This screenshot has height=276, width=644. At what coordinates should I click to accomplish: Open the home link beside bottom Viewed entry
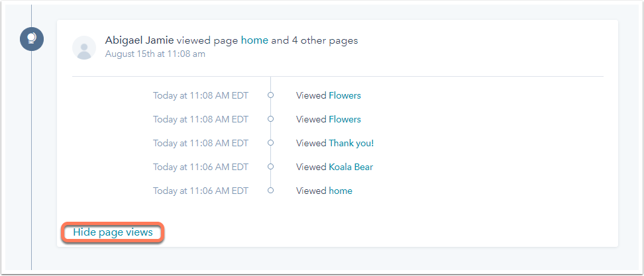341,191
